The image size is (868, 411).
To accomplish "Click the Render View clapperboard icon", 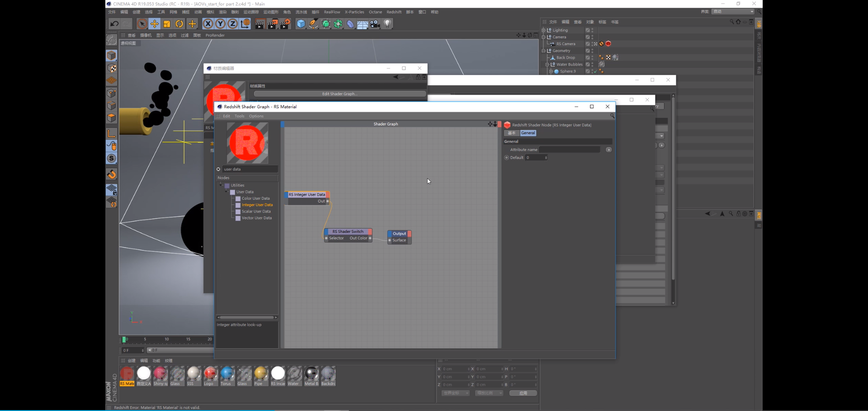I will [259, 24].
